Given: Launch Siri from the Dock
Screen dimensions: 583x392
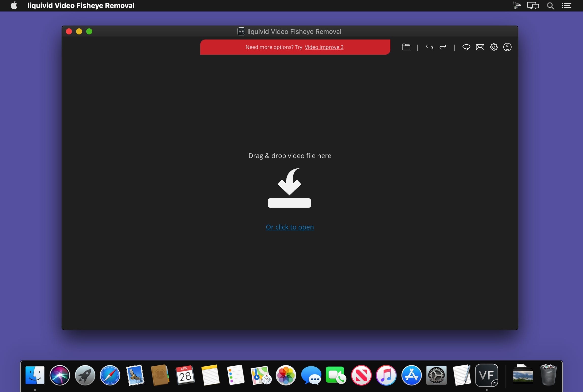Looking at the screenshot, I should (x=60, y=375).
